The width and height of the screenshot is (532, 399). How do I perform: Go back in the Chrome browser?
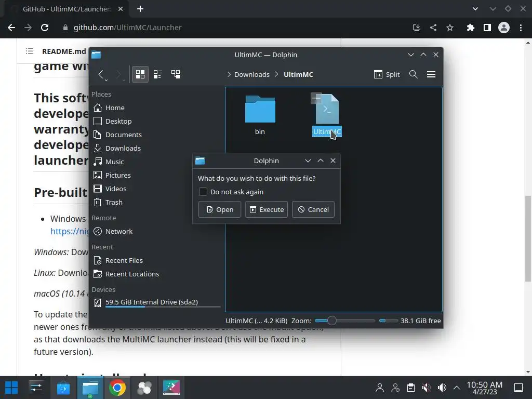pyautogui.click(x=11, y=28)
